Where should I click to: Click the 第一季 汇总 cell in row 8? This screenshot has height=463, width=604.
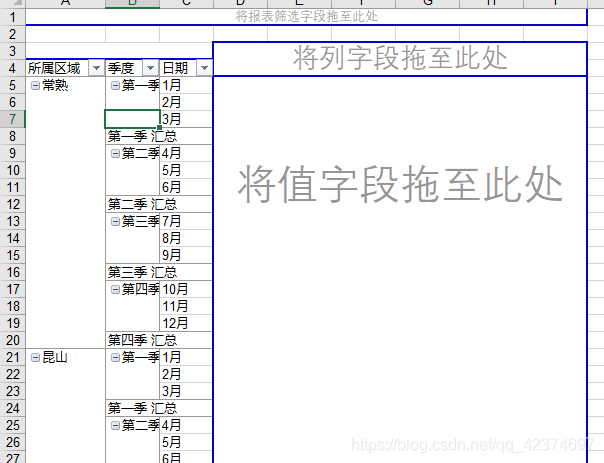(159, 136)
